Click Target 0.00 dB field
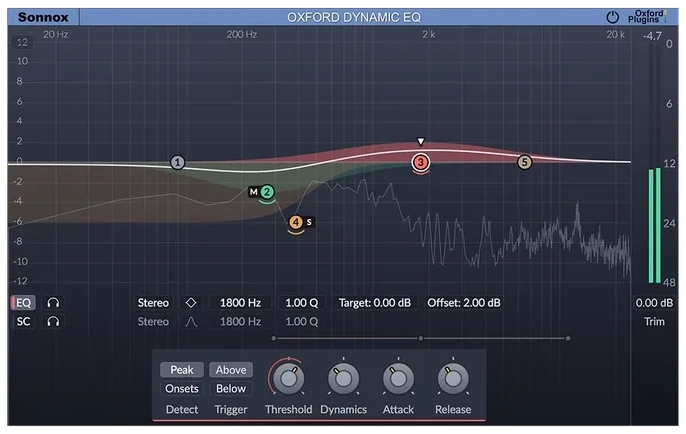This screenshot has width=686, height=434. 375,303
